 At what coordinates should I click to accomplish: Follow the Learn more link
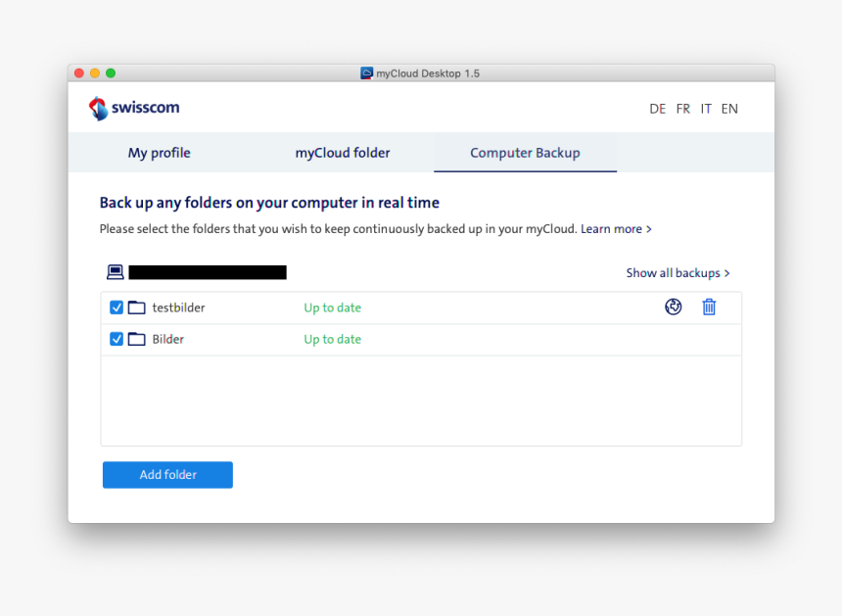tap(612, 228)
